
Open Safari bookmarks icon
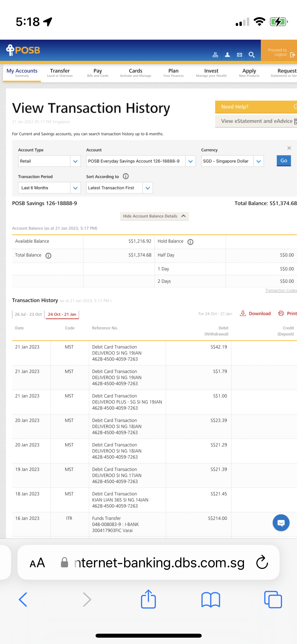pyautogui.click(x=210, y=599)
